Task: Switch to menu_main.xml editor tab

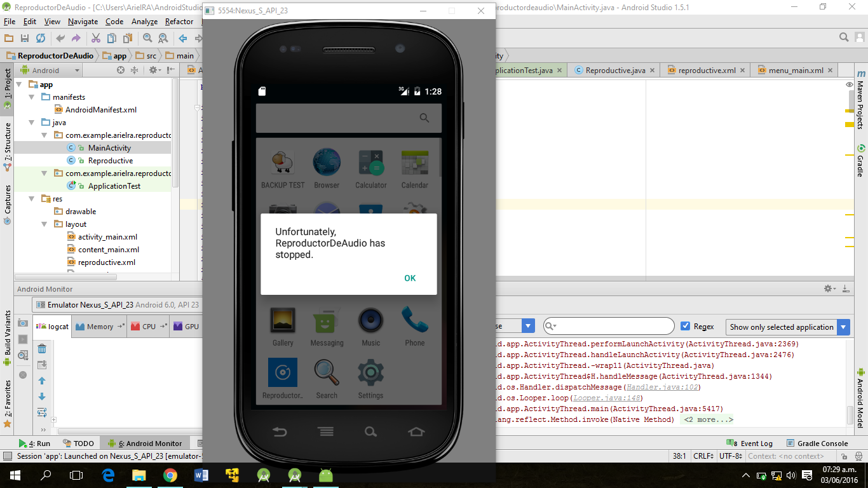Action: (796, 71)
